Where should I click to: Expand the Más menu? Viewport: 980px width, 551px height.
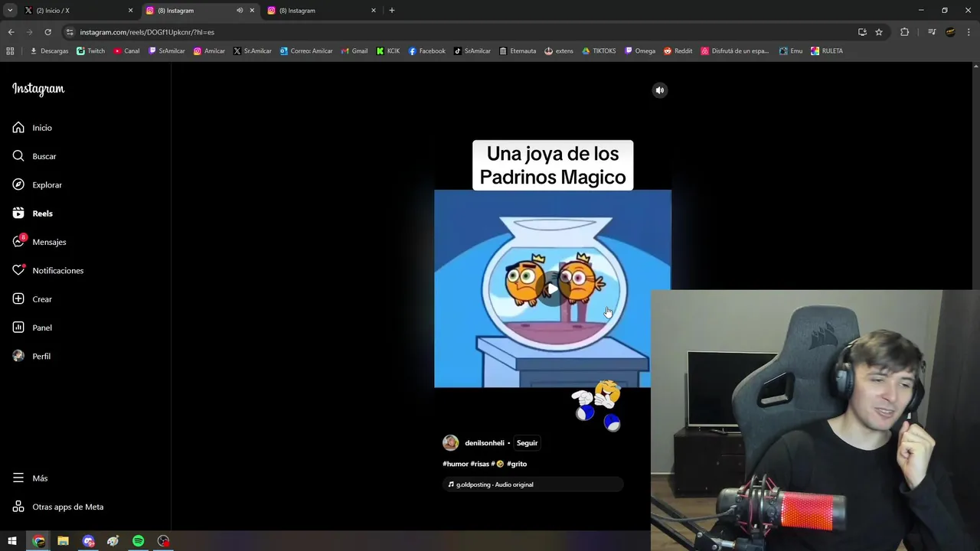click(30, 478)
